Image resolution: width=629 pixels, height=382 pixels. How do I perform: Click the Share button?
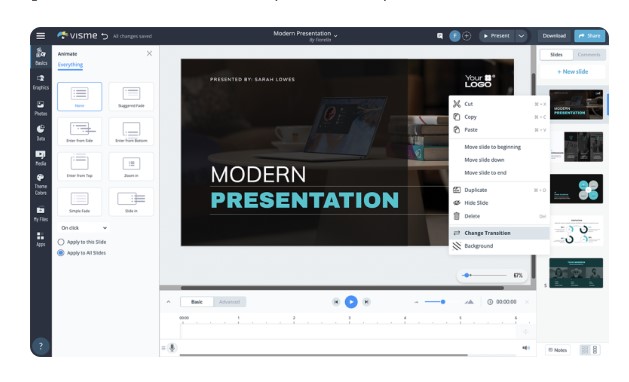point(590,36)
